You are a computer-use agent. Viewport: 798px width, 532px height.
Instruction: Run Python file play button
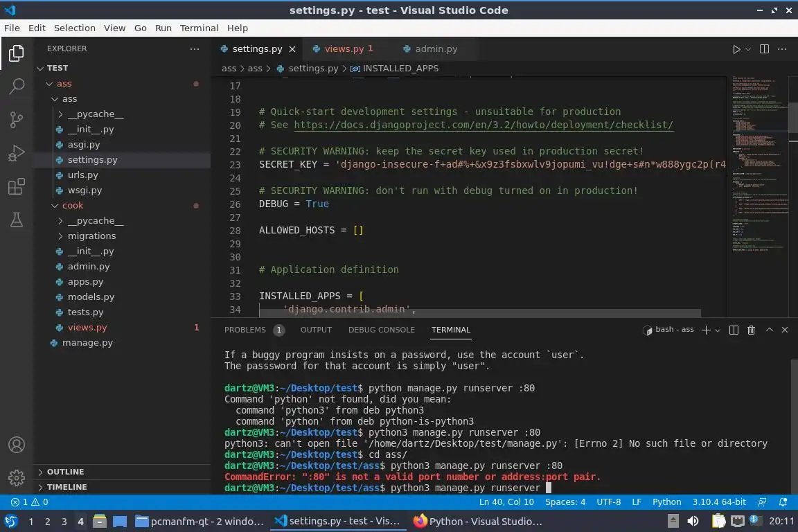[x=736, y=49]
